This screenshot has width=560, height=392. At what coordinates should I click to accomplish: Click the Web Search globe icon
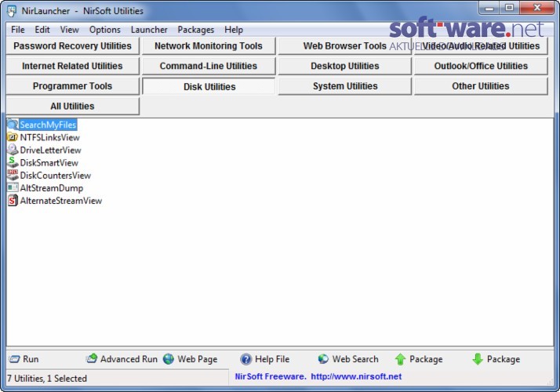pyautogui.click(x=323, y=359)
